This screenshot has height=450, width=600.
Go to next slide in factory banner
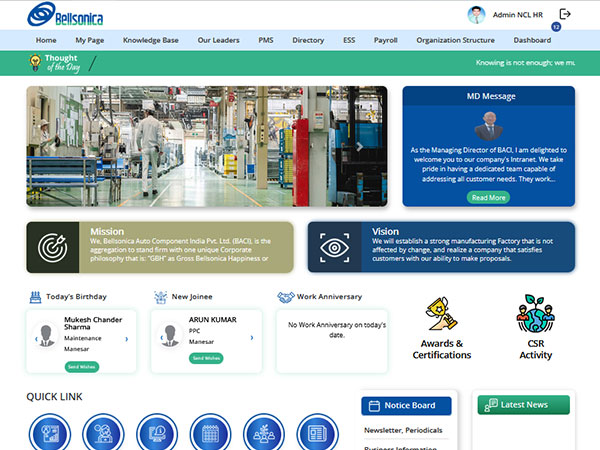point(360,147)
